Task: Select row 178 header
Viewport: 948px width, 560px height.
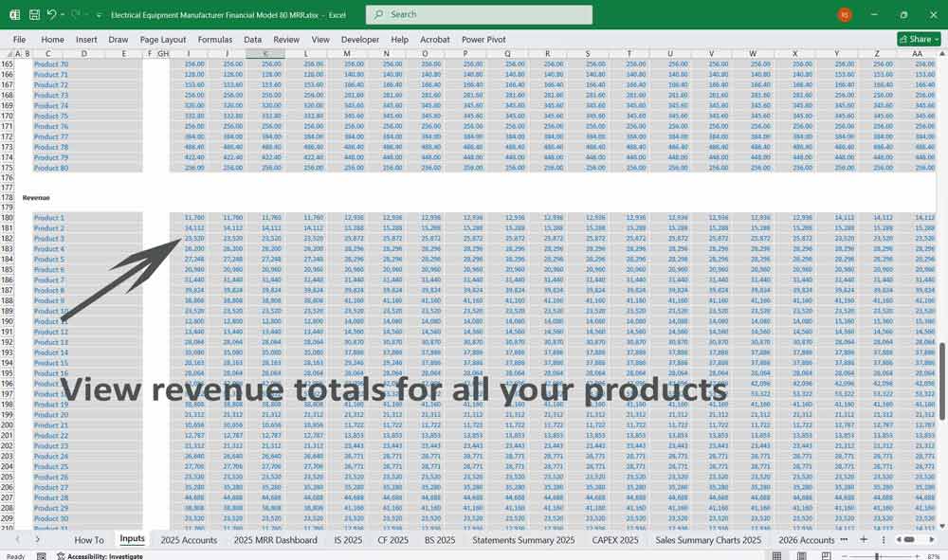Action: click(x=7, y=197)
